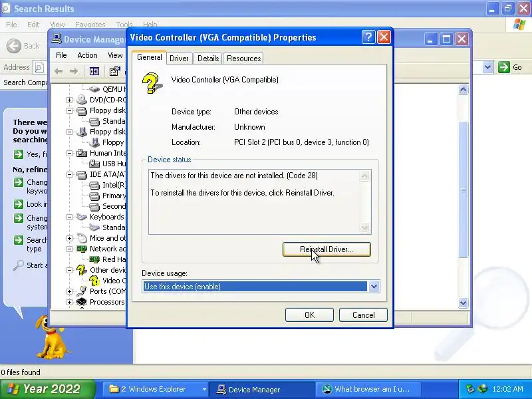Switch to Windows Explorer taskbar group

[x=158, y=389]
